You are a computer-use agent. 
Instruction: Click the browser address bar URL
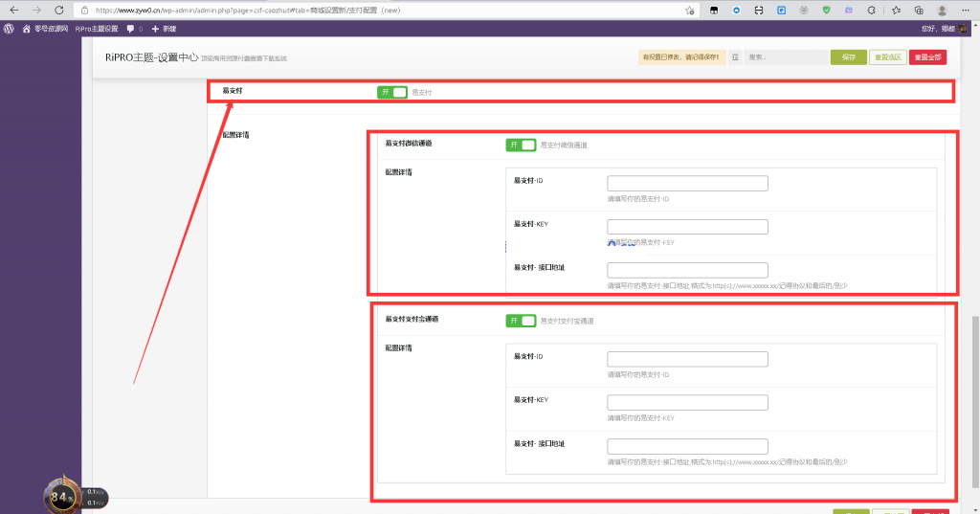[248, 10]
